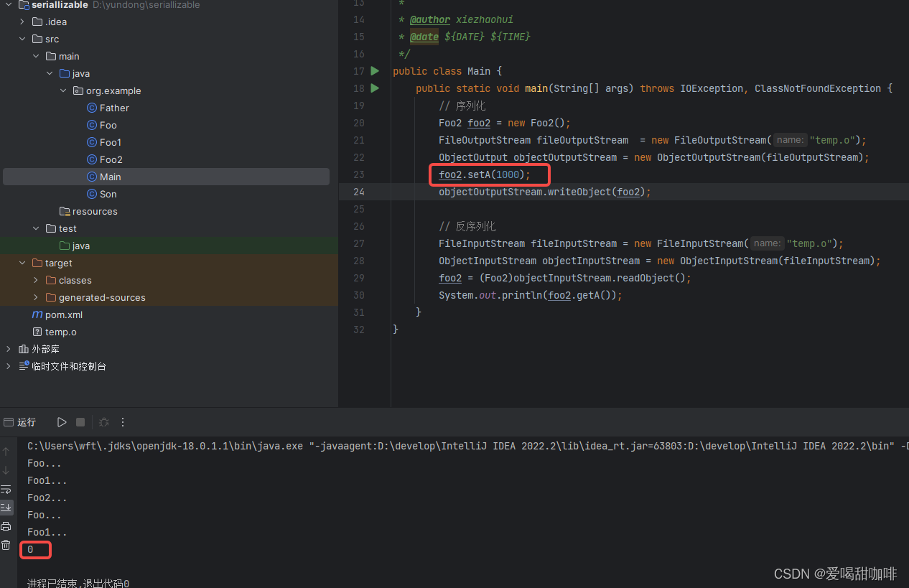Collapse the src folder chevron

(22, 39)
